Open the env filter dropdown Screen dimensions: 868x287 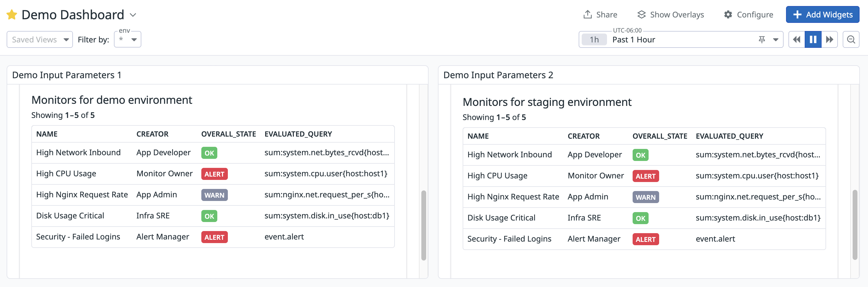pyautogui.click(x=128, y=40)
